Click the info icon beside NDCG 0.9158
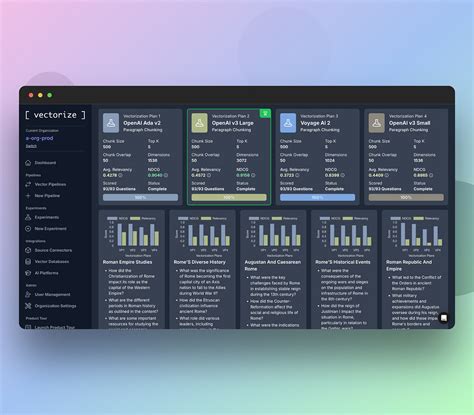This screenshot has width=474, height=415. pyautogui.click(x=253, y=175)
